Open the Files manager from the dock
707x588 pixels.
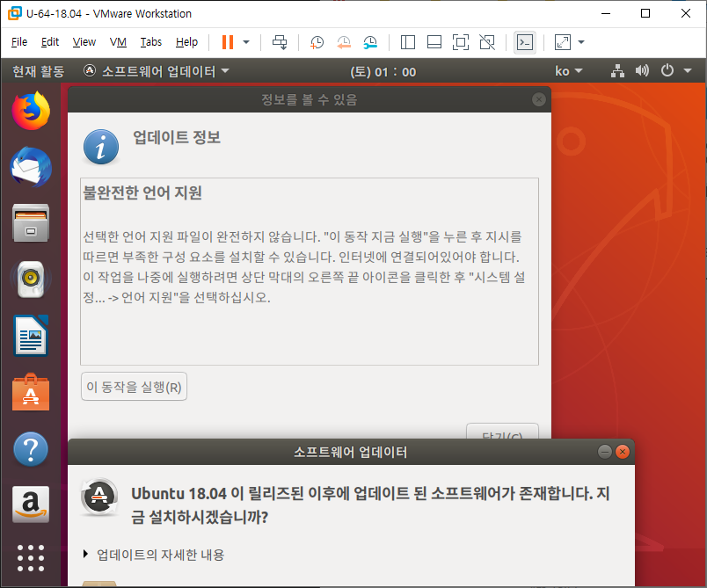click(31, 223)
